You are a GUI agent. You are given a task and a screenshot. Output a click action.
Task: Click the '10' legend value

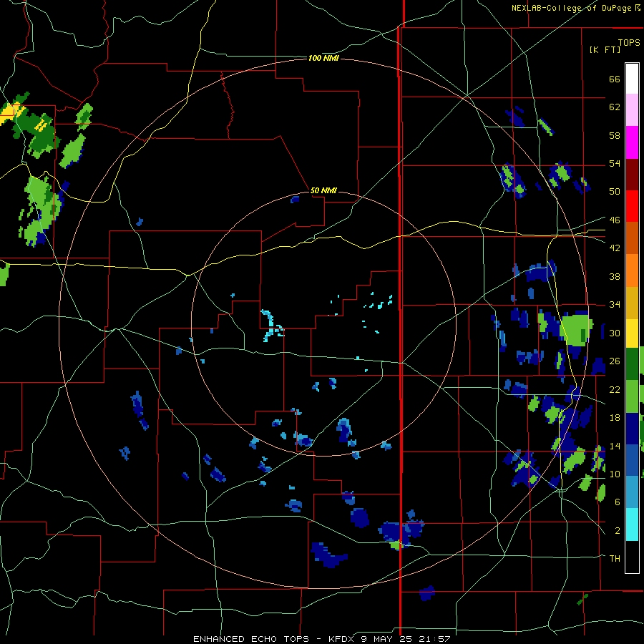click(x=615, y=474)
